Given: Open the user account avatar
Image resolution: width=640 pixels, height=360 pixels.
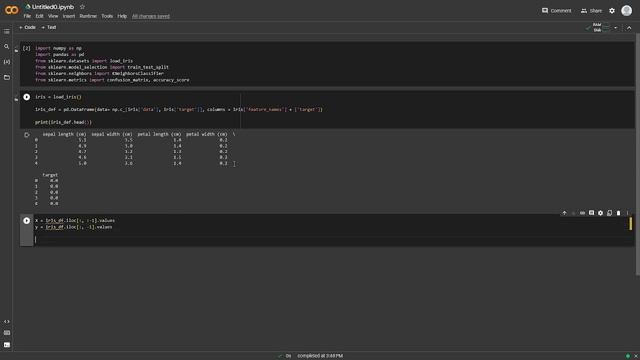Looking at the screenshot, I should coord(627,11).
